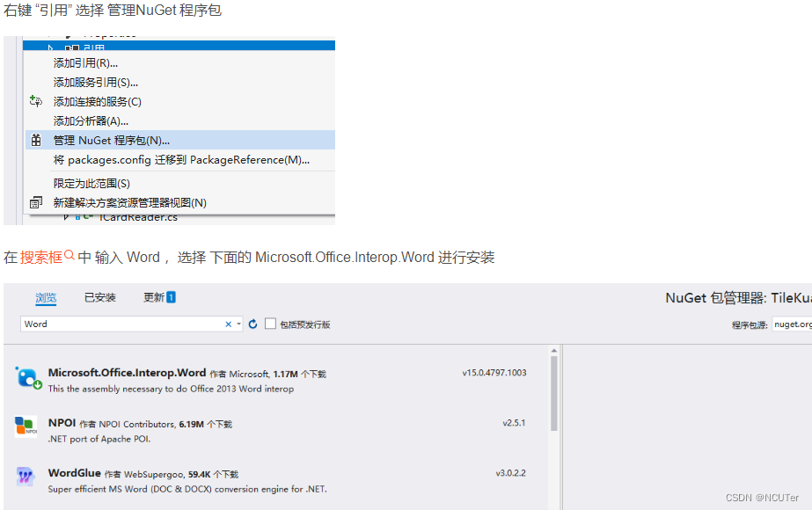
Task: Open the search history dropdown arrow
Action: (238, 324)
